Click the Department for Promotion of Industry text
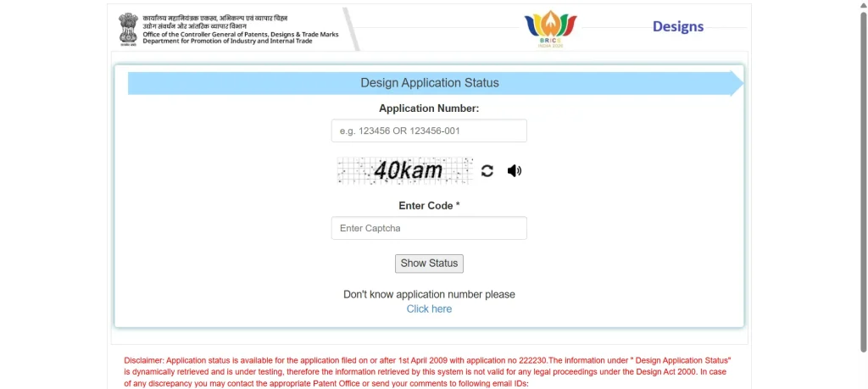The width and height of the screenshot is (868, 389). [x=227, y=41]
